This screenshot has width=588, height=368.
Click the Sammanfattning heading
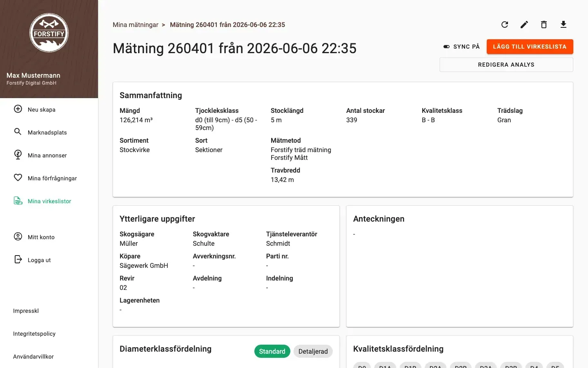151,95
